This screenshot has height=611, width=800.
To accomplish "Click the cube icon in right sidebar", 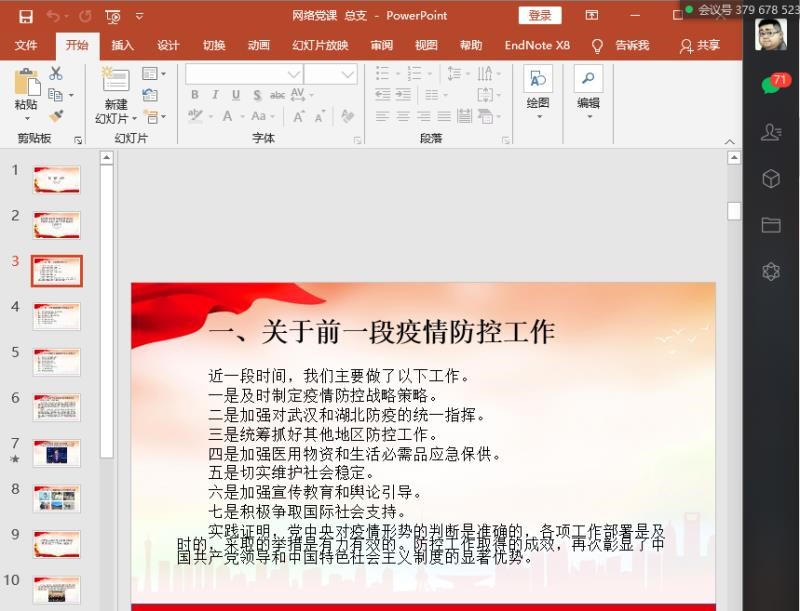I will click(771, 179).
